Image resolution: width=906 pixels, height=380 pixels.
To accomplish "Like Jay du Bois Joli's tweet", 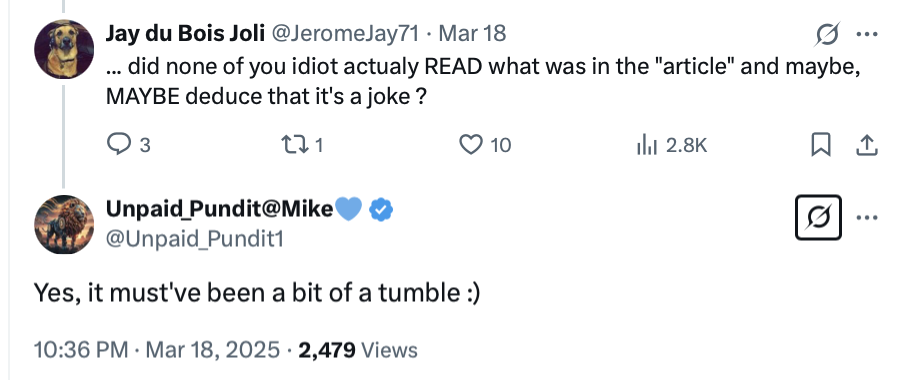I will [x=470, y=144].
